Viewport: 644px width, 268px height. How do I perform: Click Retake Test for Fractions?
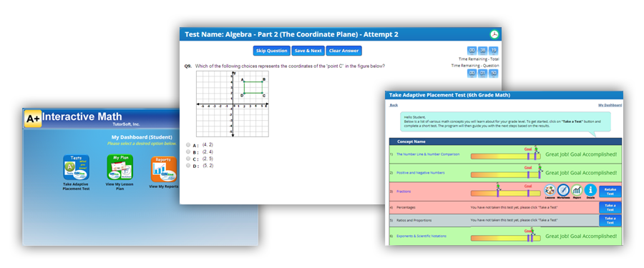(x=610, y=192)
